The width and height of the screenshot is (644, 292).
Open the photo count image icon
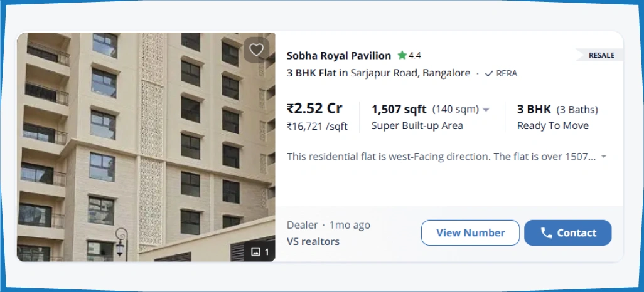(255, 252)
